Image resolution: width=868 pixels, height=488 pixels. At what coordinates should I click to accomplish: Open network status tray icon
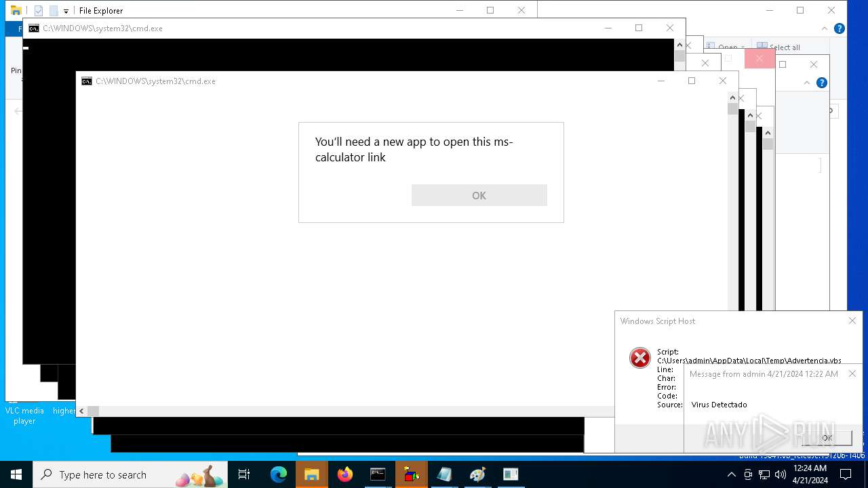click(x=764, y=474)
